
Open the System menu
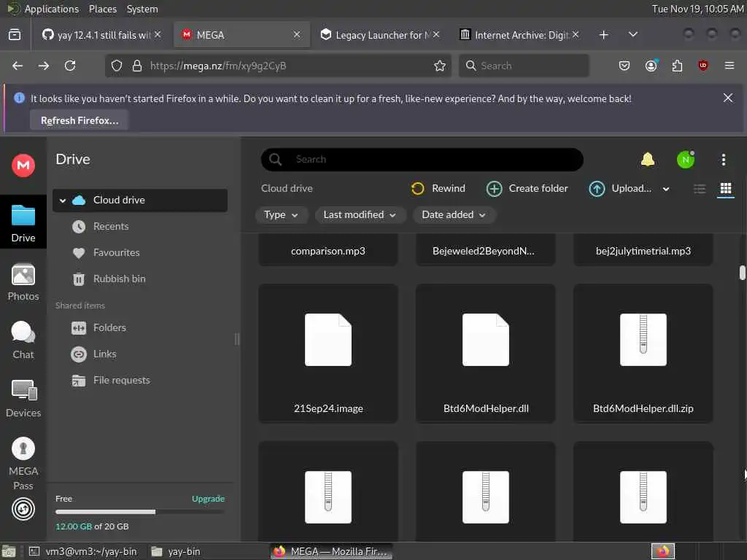click(x=142, y=9)
